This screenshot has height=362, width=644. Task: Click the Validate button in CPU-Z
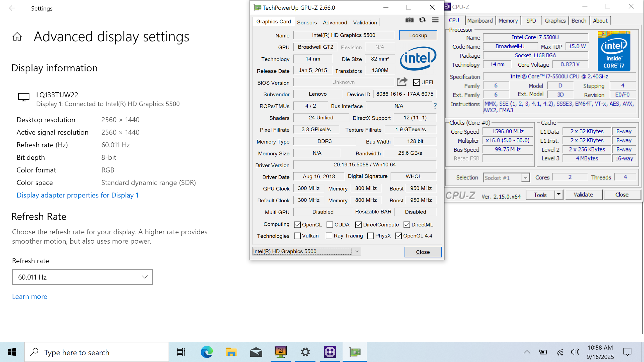click(583, 194)
